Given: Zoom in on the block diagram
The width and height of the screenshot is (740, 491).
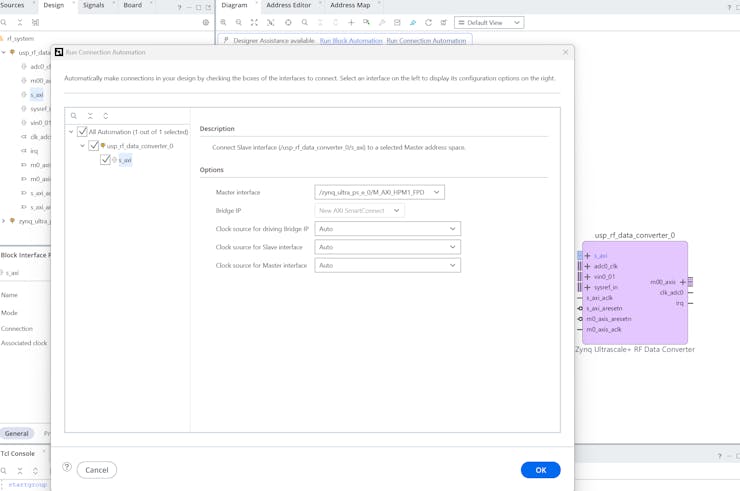Looking at the screenshot, I should 223,22.
